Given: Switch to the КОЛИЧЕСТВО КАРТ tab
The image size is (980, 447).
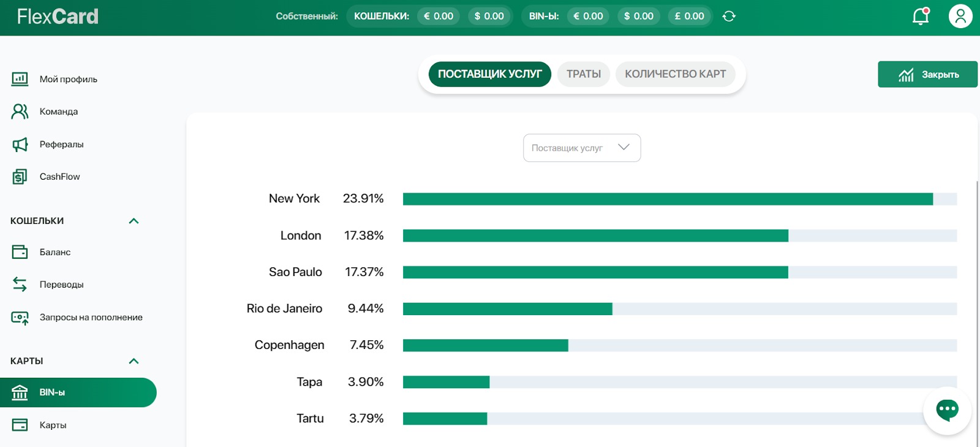Looking at the screenshot, I should pyautogui.click(x=675, y=74).
